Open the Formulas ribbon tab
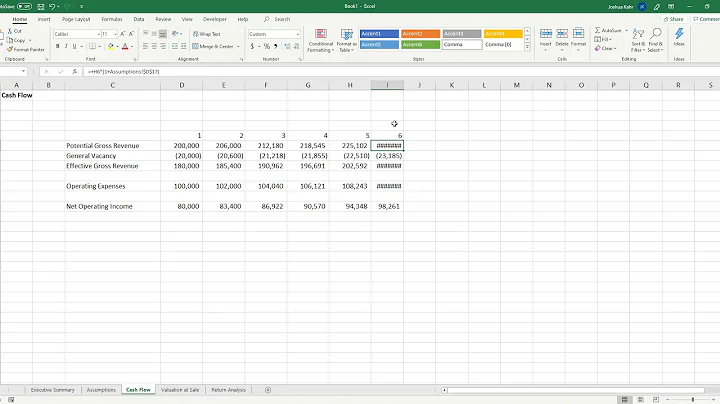 tap(112, 19)
